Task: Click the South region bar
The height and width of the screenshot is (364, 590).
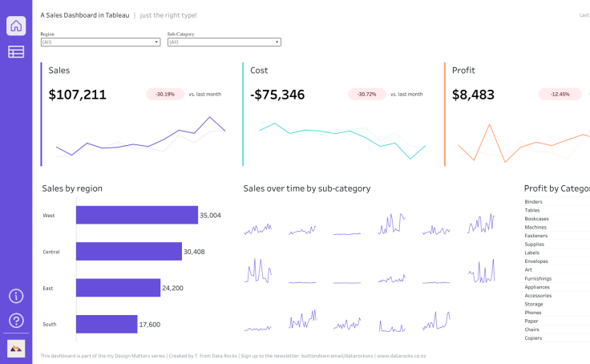Action: tap(107, 324)
